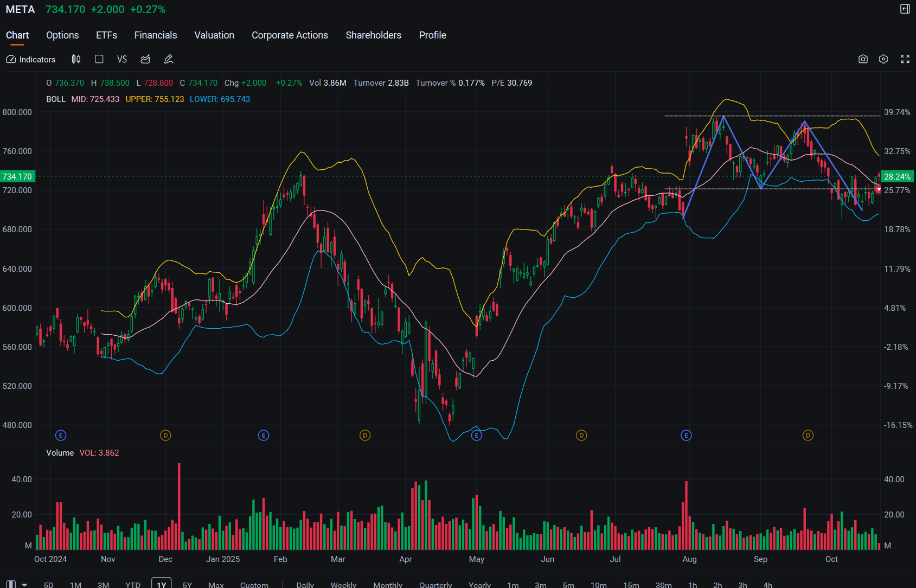Switch to the Chart tab
Viewport: 916px width, 588px height.
(x=17, y=35)
